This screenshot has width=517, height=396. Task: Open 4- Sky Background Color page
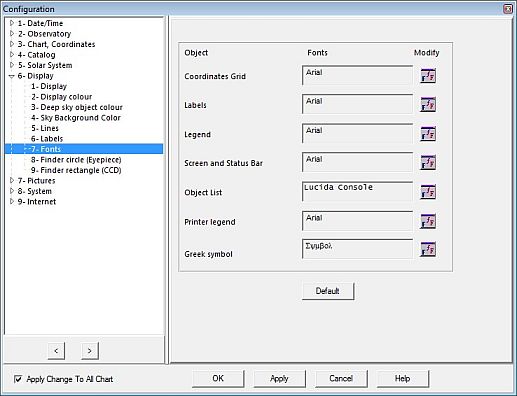[x=76, y=118]
